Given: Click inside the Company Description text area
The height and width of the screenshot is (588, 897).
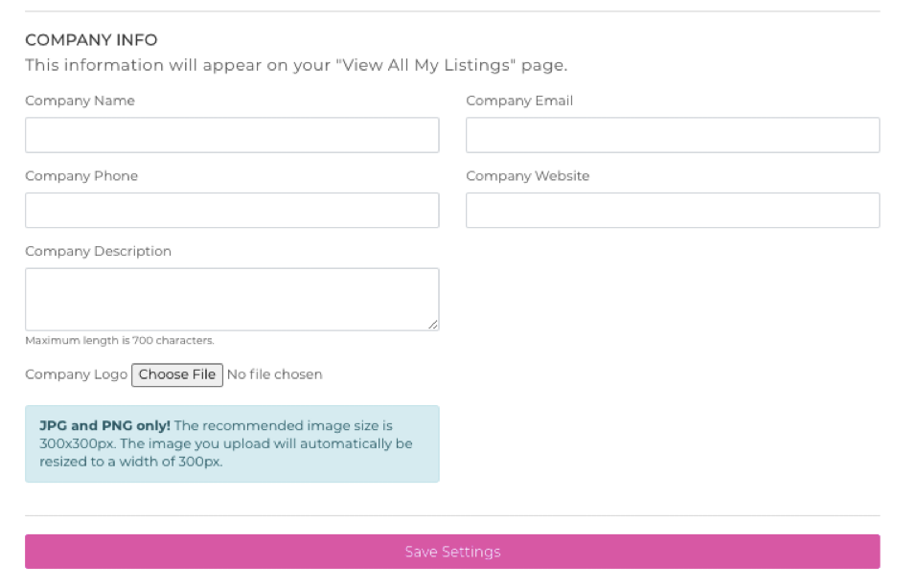Looking at the screenshot, I should [230, 292].
